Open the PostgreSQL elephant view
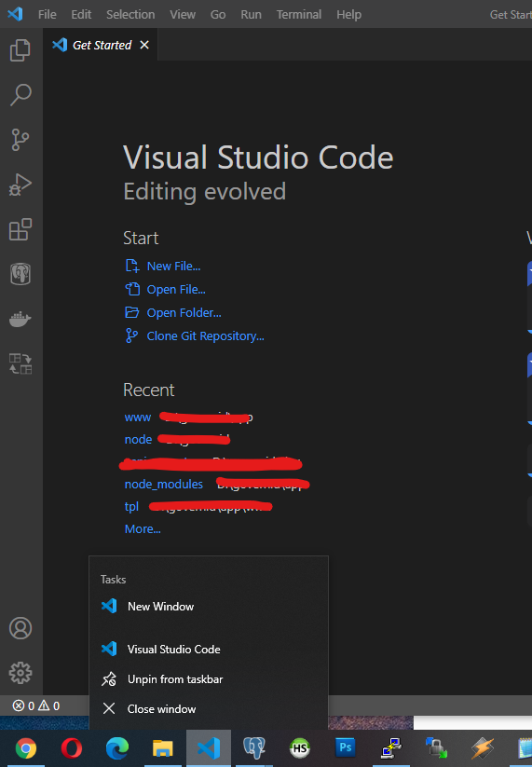The width and height of the screenshot is (532, 767). coord(20,274)
